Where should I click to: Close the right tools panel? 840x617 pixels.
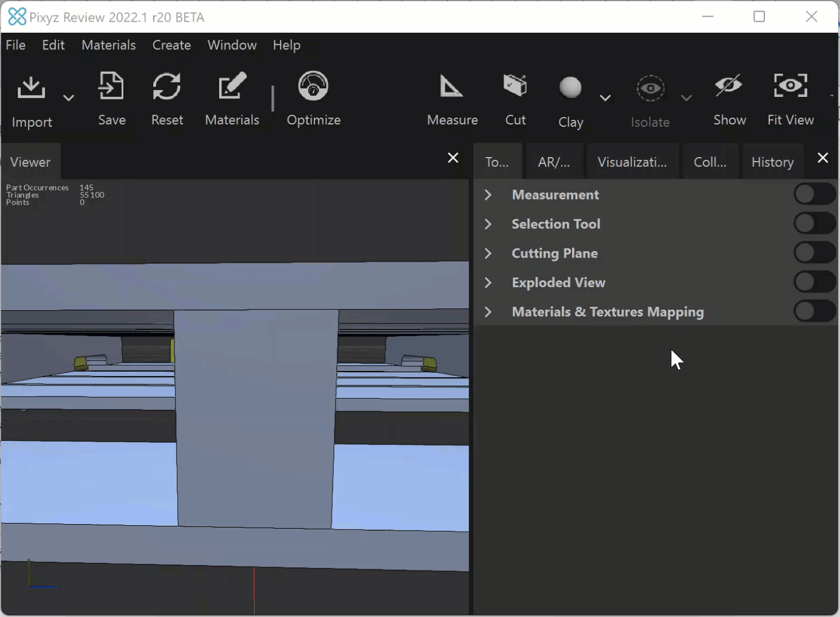tap(823, 158)
